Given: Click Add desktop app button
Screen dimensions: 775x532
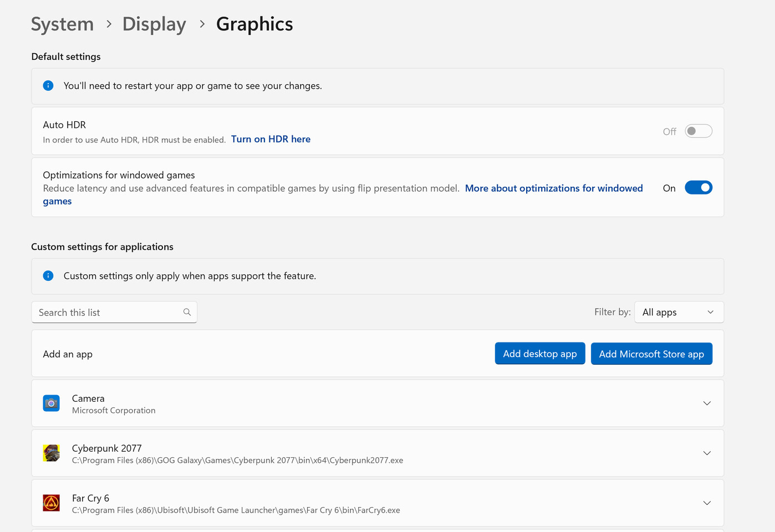Looking at the screenshot, I should [539, 354].
